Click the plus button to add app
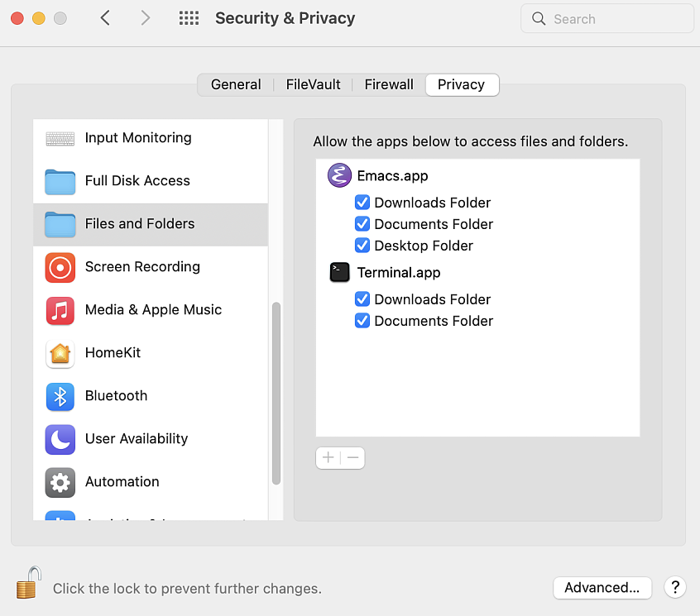 point(328,457)
